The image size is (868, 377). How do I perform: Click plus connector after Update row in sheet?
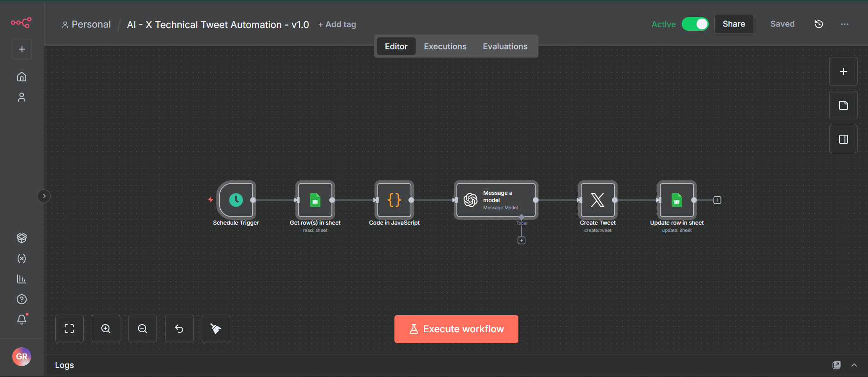[x=717, y=200]
